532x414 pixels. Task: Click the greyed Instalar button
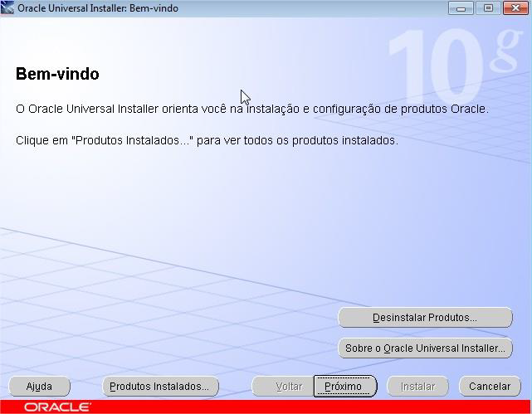(417, 386)
